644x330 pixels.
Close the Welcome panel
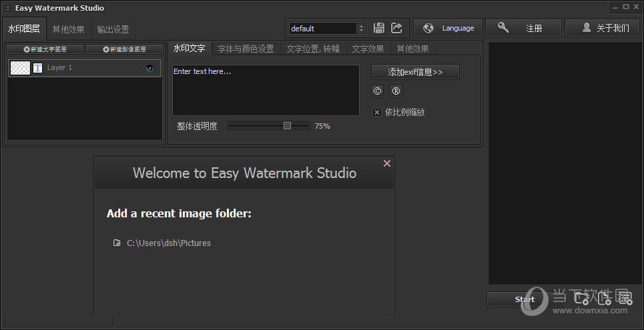coord(387,163)
